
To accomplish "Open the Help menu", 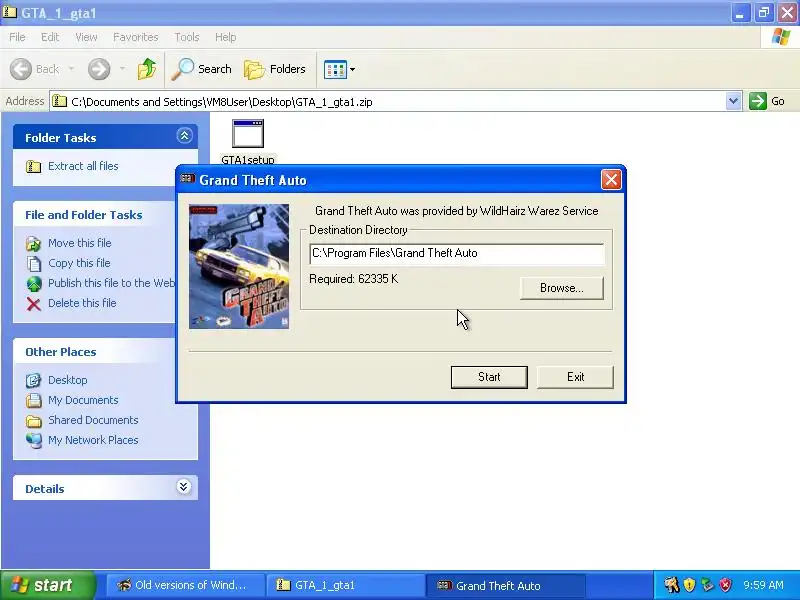I will (x=226, y=37).
